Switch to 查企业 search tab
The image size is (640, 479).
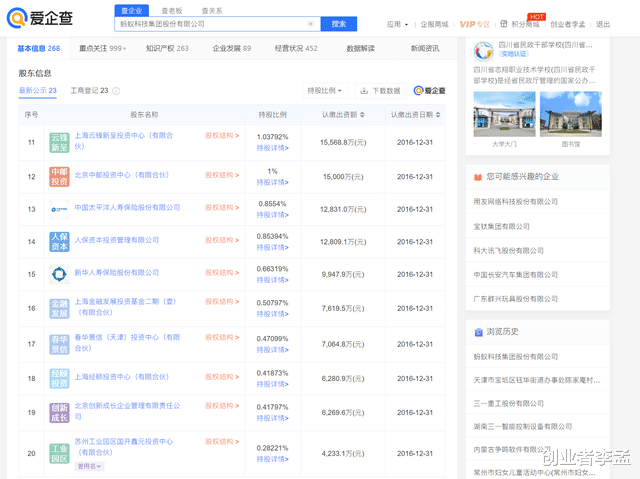tap(131, 11)
